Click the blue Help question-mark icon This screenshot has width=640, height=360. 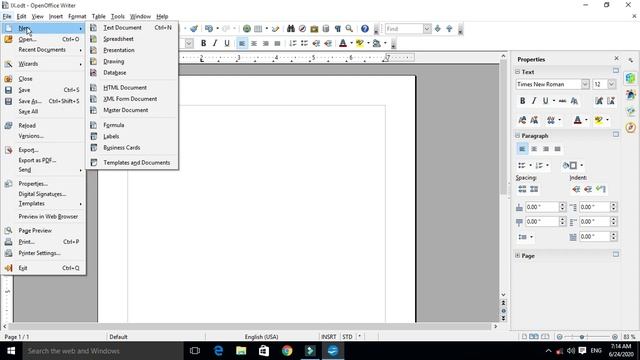(x=365, y=29)
